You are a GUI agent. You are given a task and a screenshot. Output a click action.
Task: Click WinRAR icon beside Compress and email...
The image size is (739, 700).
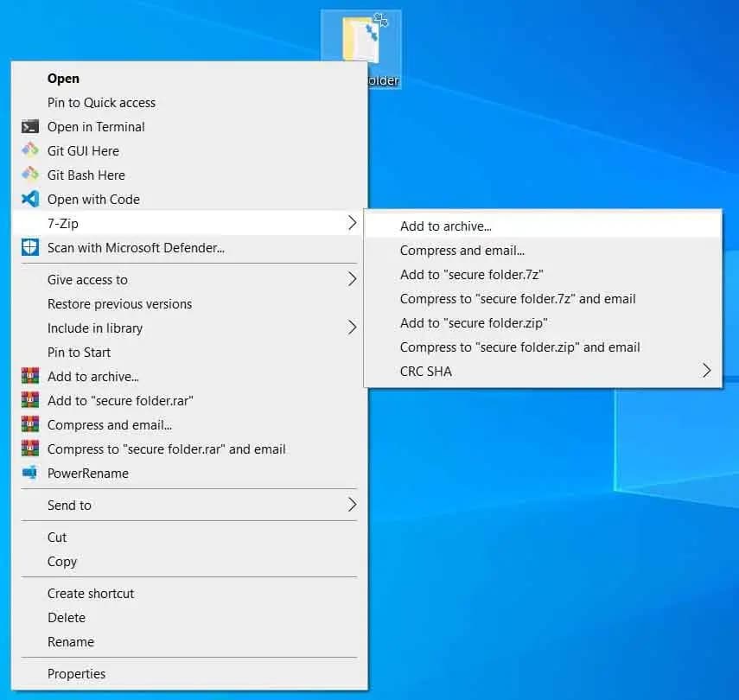pos(30,424)
